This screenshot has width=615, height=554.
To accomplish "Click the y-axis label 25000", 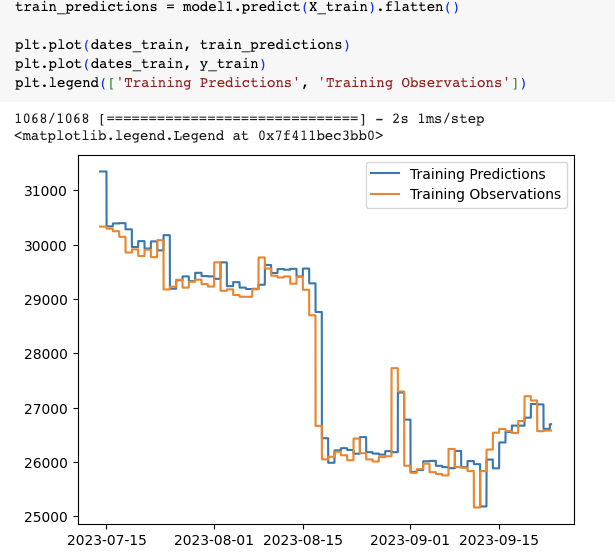I will point(45,518).
